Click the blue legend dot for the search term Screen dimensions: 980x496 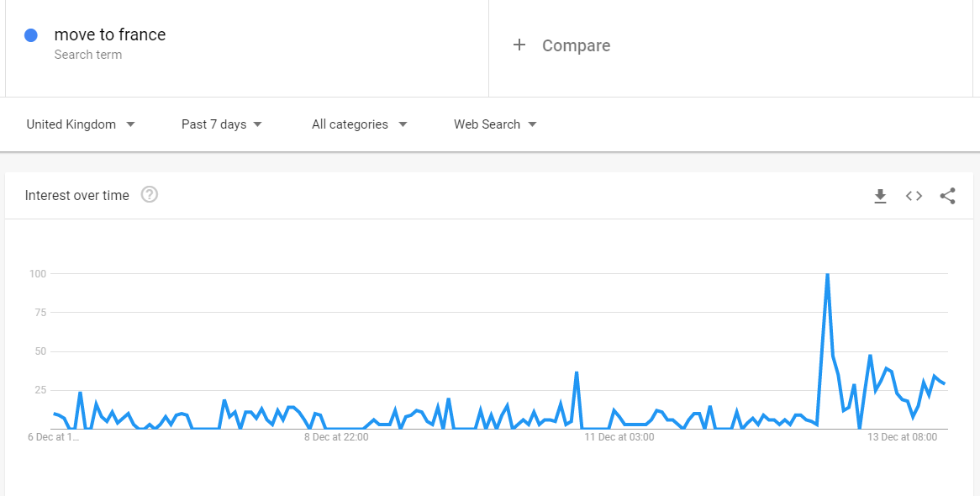tap(31, 34)
